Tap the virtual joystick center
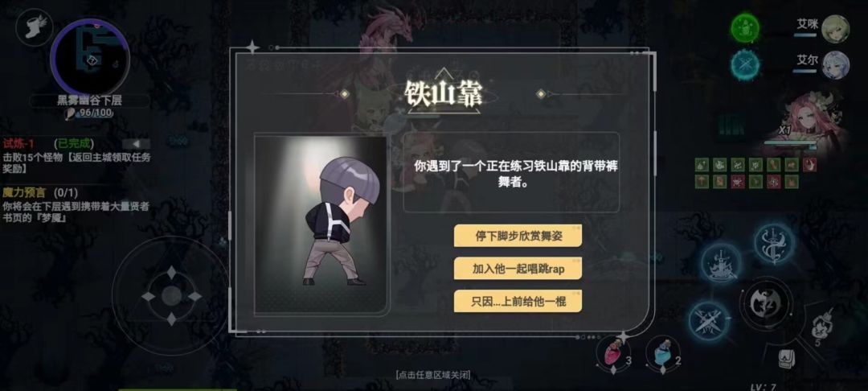The height and width of the screenshot is (391, 868). 172,296
